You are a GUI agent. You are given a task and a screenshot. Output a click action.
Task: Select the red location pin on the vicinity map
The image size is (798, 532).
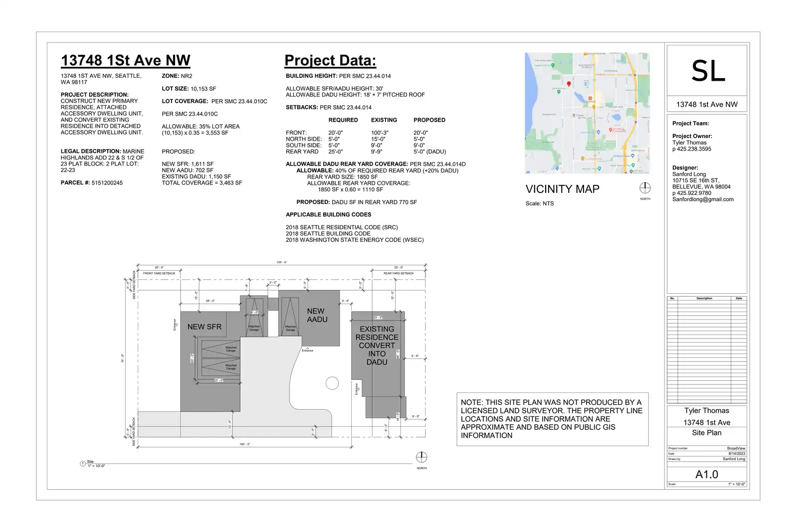tap(569, 84)
